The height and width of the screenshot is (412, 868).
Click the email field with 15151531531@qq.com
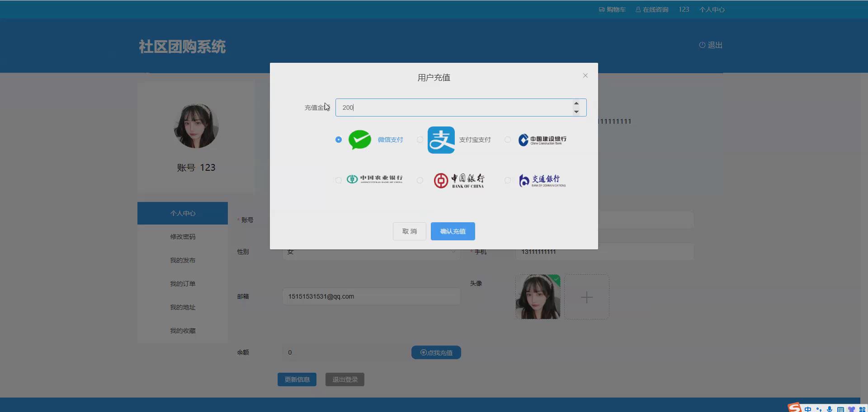click(x=372, y=296)
